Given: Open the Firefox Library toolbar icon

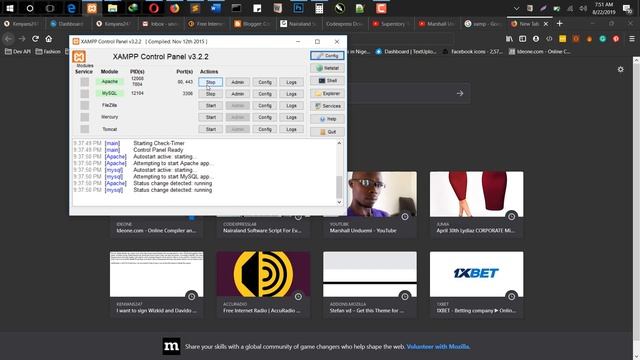Looking at the screenshot, I should point(509,39).
